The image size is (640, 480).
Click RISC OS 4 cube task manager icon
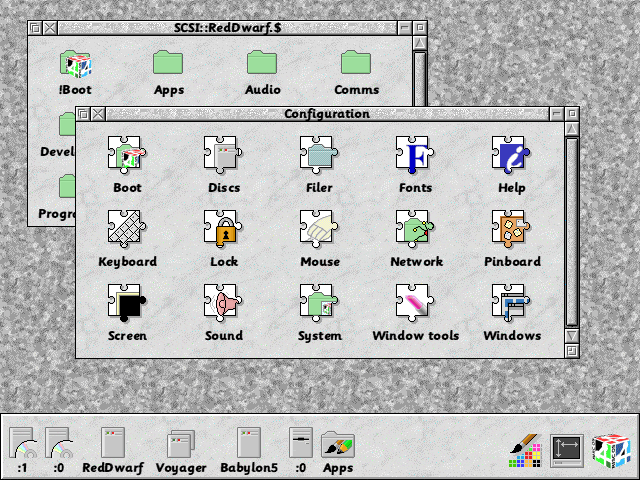[x=611, y=451]
